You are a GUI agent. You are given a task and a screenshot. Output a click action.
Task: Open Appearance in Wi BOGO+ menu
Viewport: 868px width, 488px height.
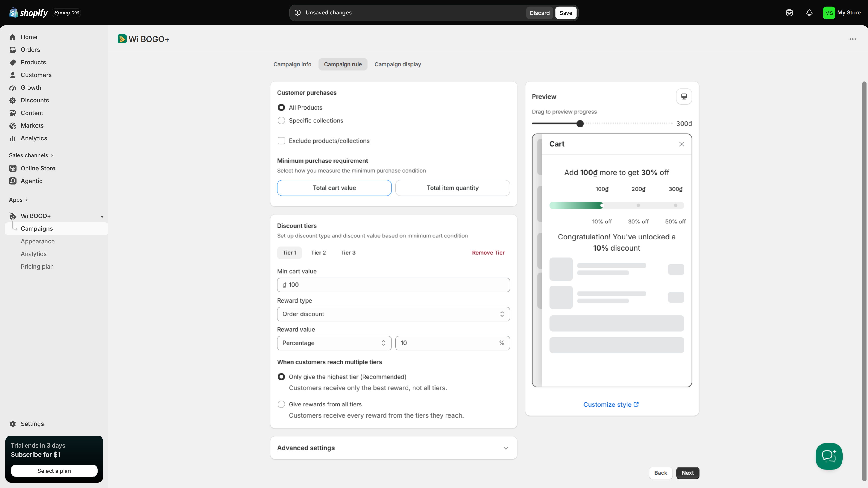[x=37, y=242]
